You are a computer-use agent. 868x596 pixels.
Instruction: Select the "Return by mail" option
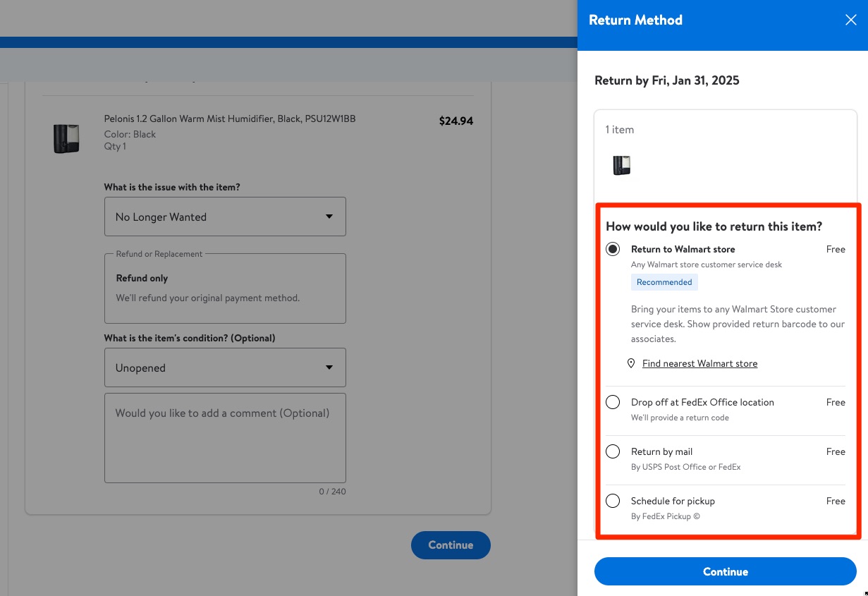click(613, 451)
